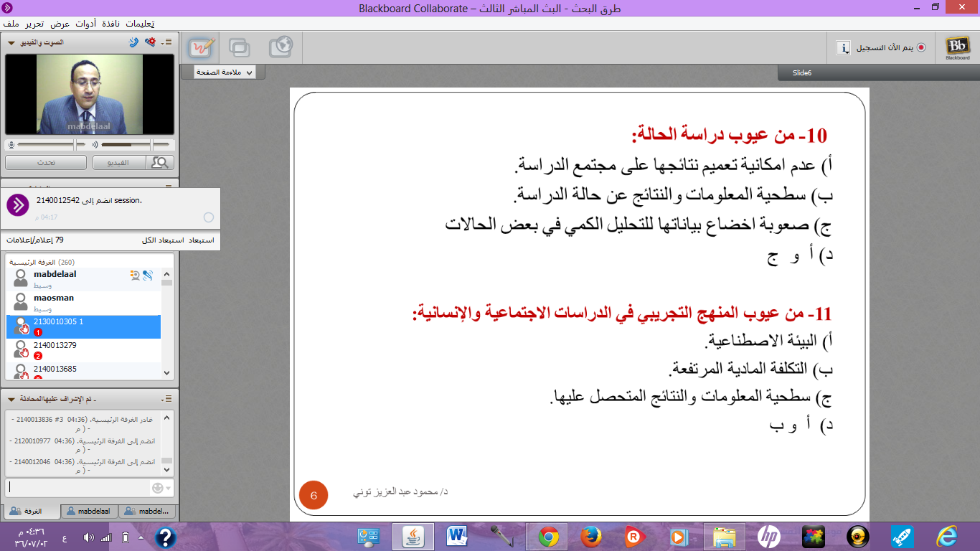Open the chat panel options menu
The width and height of the screenshot is (980, 551).
point(166,398)
